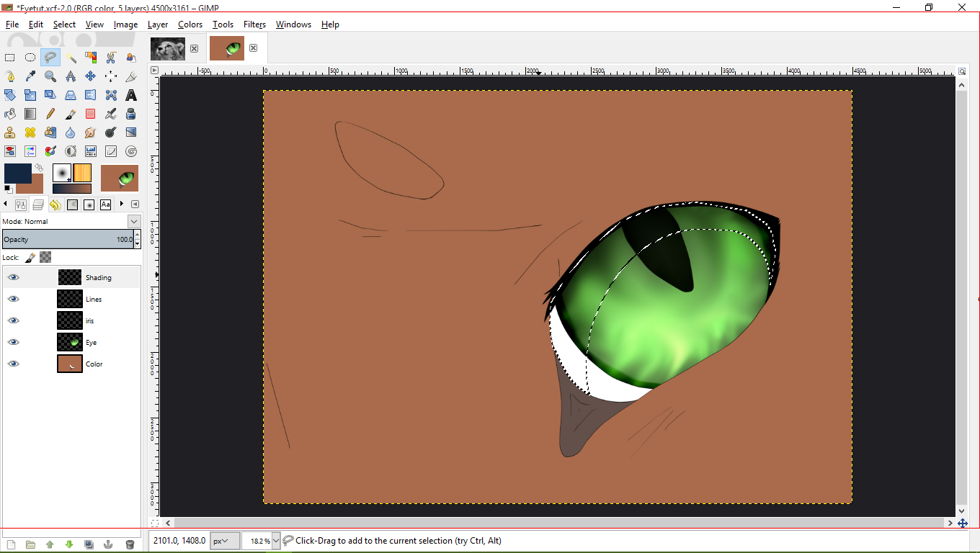Open the Select menu

(64, 24)
